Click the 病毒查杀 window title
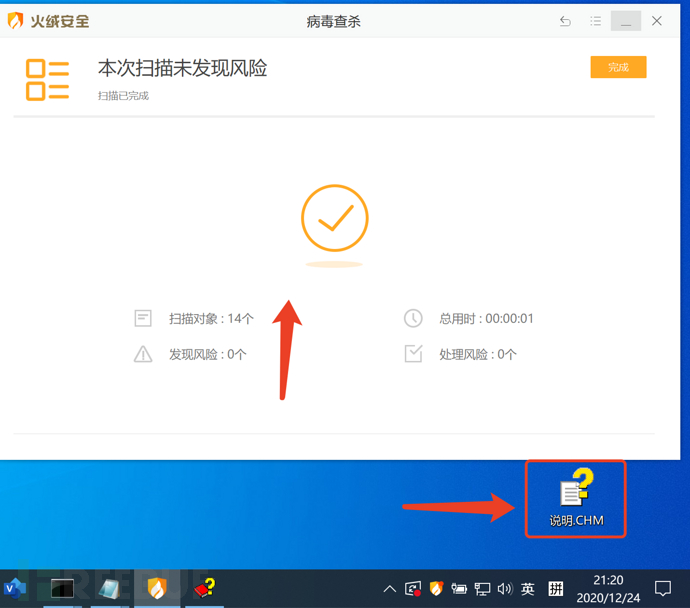The image size is (690, 608). click(x=334, y=21)
